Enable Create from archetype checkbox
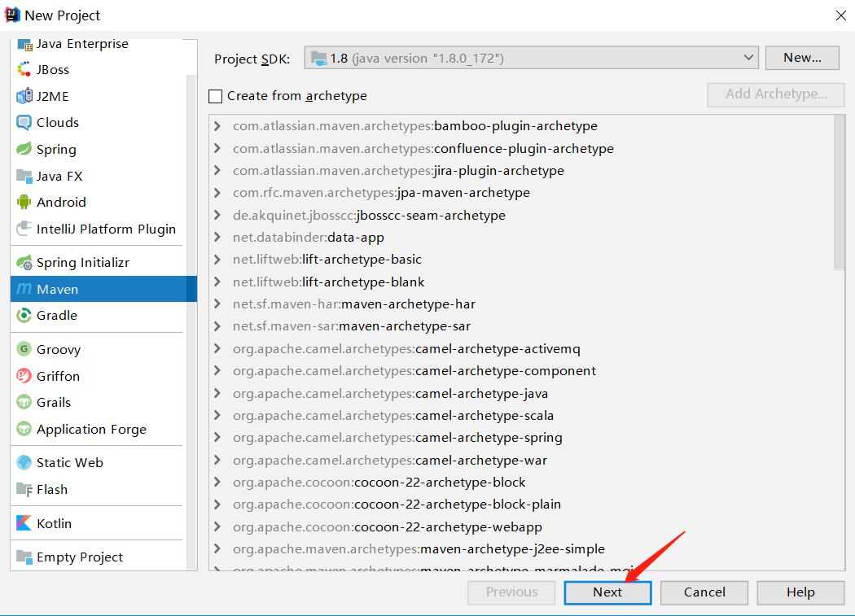The width and height of the screenshot is (855, 616). click(x=216, y=97)
